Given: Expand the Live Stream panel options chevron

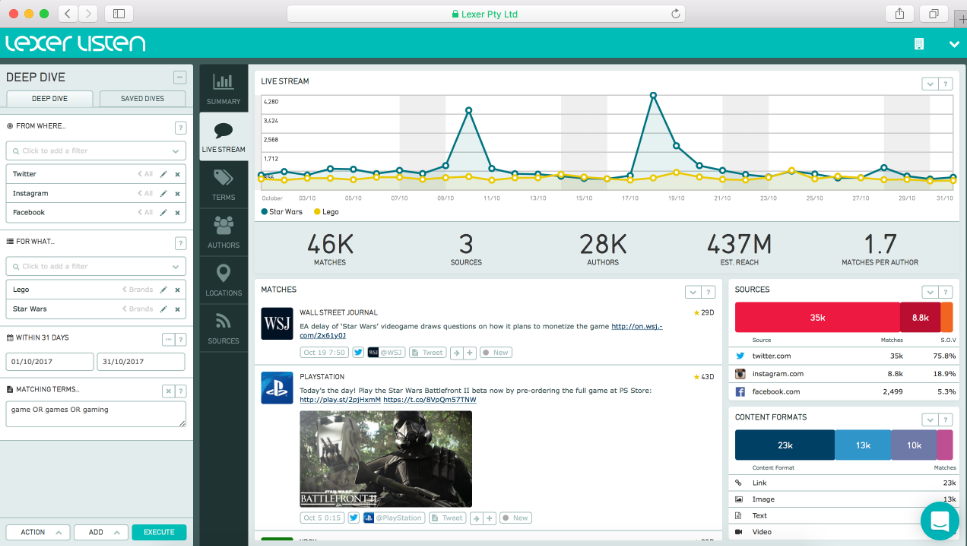Looking at the screenshot, I should point(930,83).
